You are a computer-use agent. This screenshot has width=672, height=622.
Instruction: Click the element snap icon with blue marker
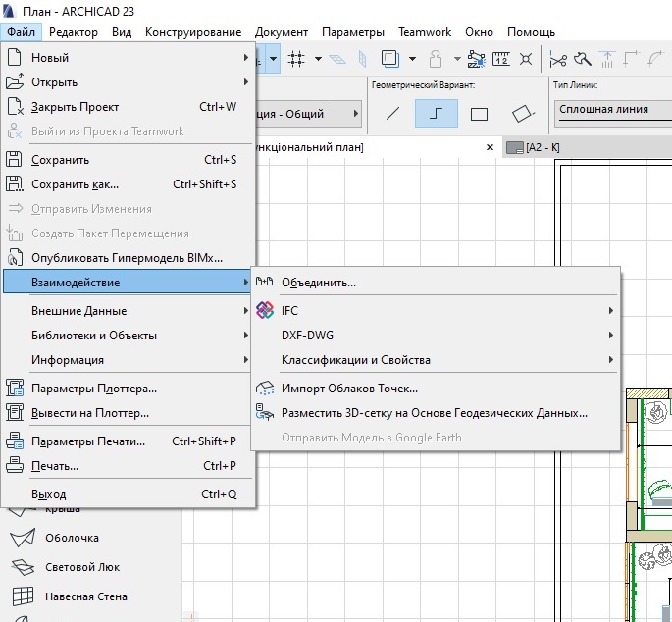(476, 59)
